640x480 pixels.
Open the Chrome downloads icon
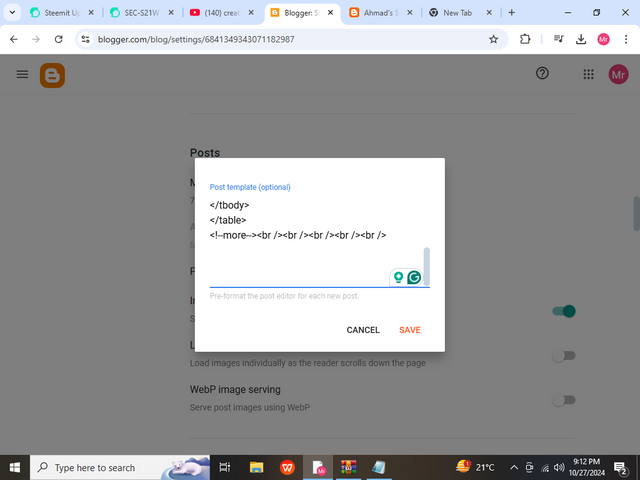tap(581, 39)
